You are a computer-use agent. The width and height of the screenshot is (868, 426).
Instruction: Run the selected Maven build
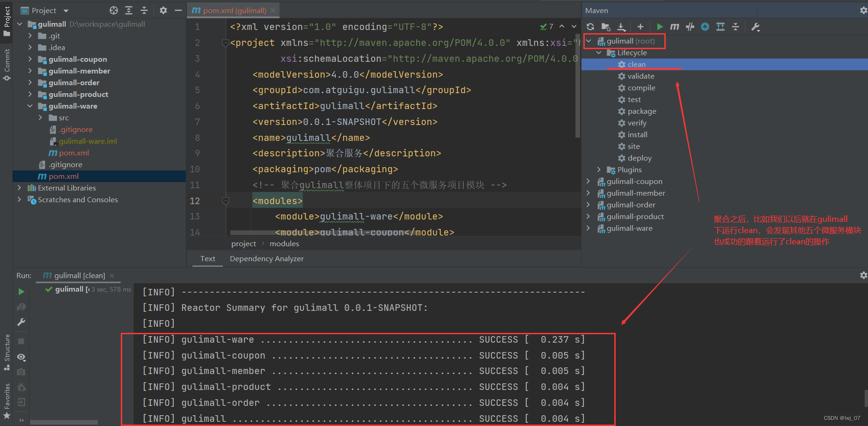660,27
